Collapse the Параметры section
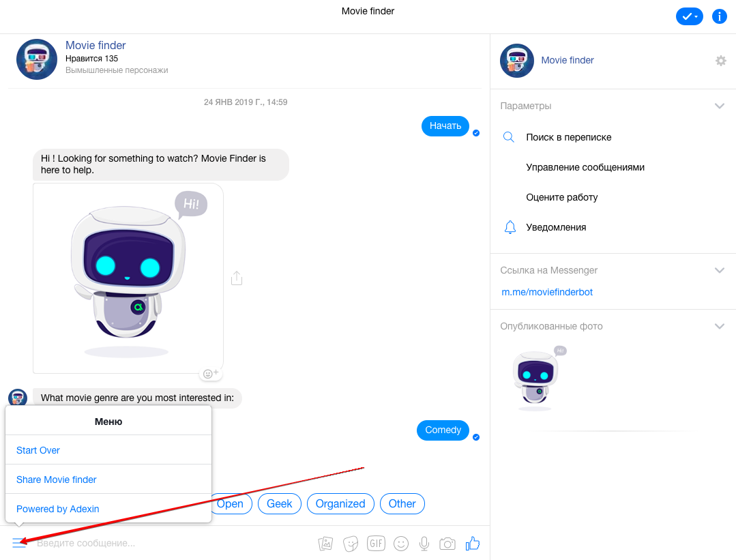Screen dimensions: 736x560 [719, 106]
